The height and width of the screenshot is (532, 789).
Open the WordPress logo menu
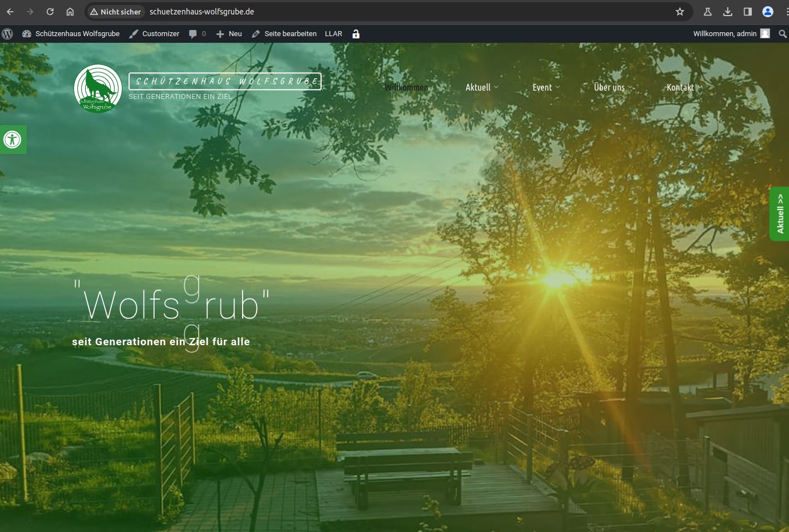point(8,34)
